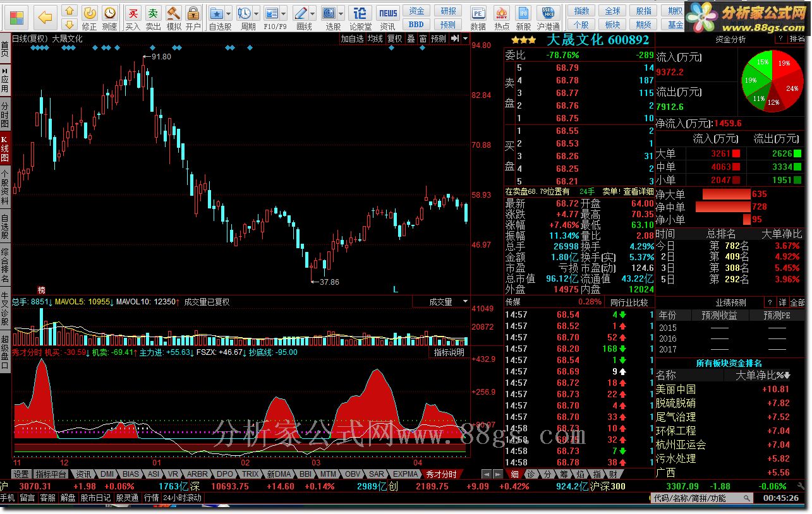
Task: Expand the 选股 dropdown arrow
Action: point(341,13)
